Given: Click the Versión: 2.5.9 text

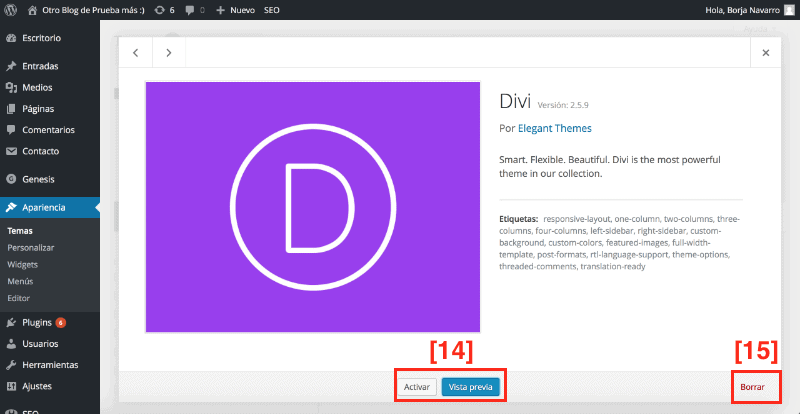Looking at the screenshot, I should coord(564,105).
